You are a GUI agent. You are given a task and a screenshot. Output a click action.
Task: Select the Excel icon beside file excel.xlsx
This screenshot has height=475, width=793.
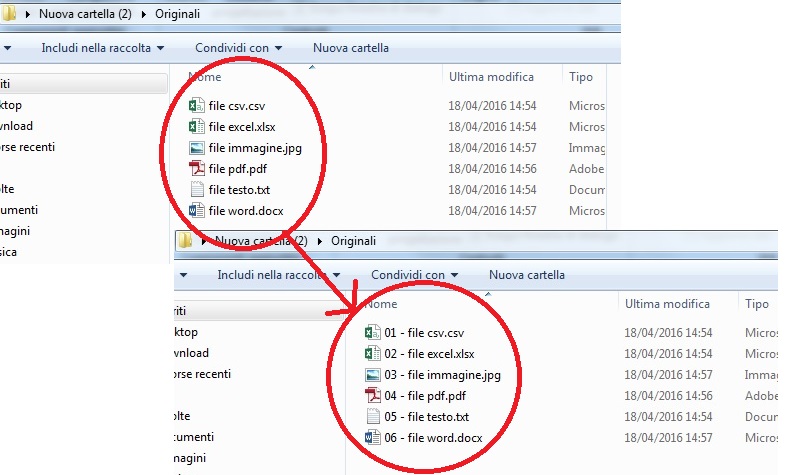[197, 127]
